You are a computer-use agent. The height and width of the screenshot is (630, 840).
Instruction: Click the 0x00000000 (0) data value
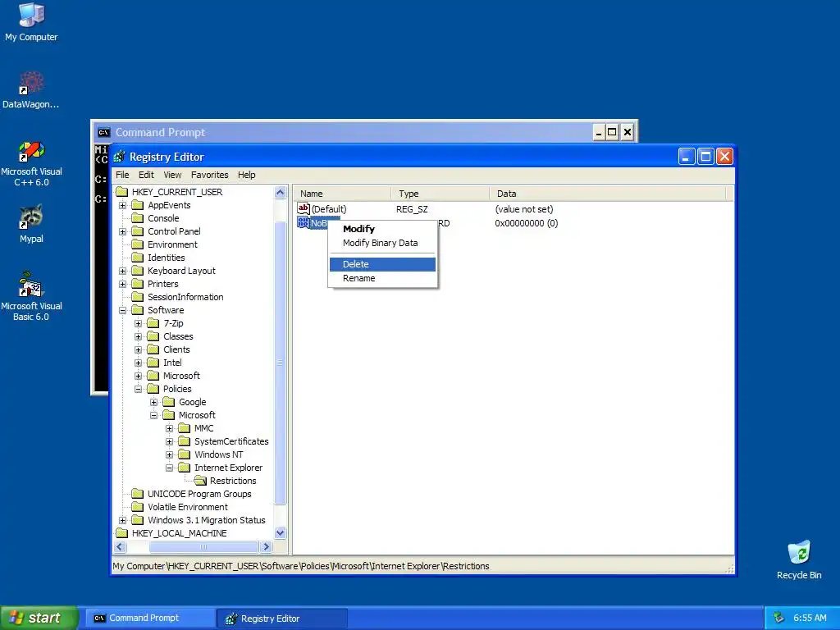526,223
